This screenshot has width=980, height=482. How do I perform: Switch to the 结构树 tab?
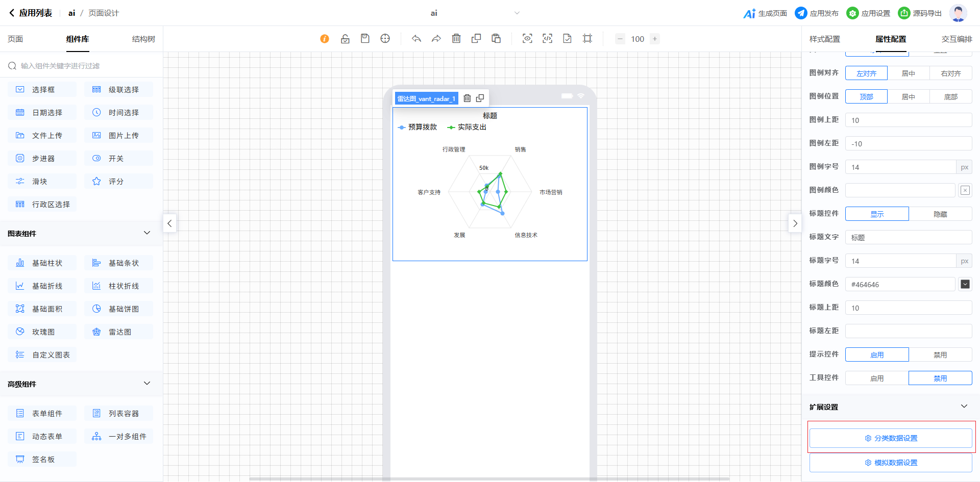[x=143, y=39]
